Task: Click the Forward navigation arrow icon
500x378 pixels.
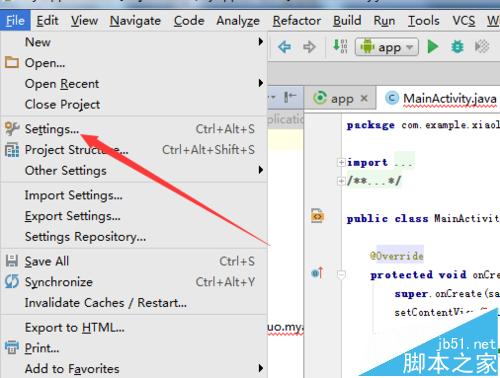Action: (309, 47)
